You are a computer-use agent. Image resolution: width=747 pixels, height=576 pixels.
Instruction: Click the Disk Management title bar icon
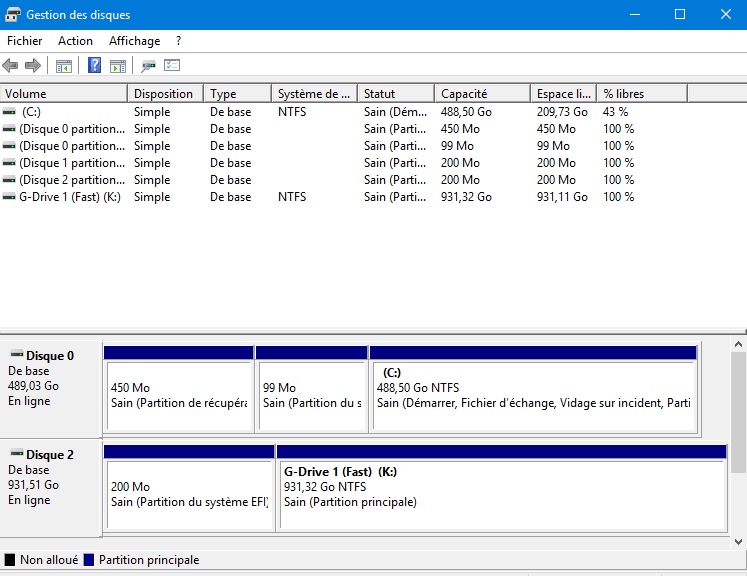tap(14, 15)
